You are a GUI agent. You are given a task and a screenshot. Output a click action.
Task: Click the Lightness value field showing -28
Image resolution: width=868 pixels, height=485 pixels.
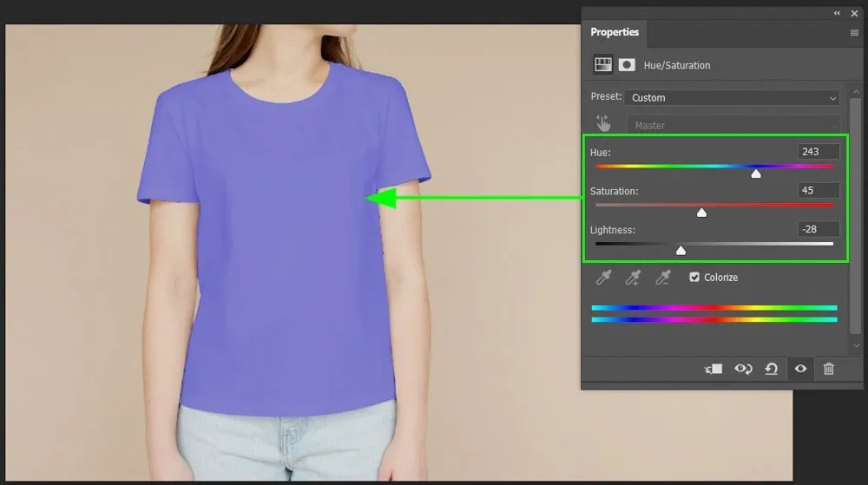coord(819,229)
